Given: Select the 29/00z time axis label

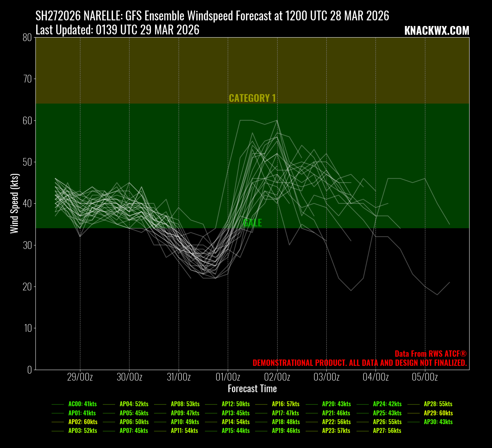Looking at the screenshot, I should [x=80, y=377].
